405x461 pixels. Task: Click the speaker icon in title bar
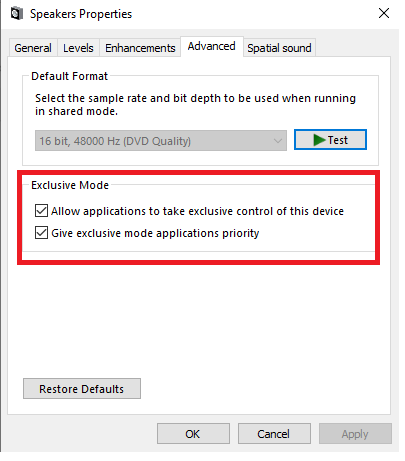(x=17, y=14)
